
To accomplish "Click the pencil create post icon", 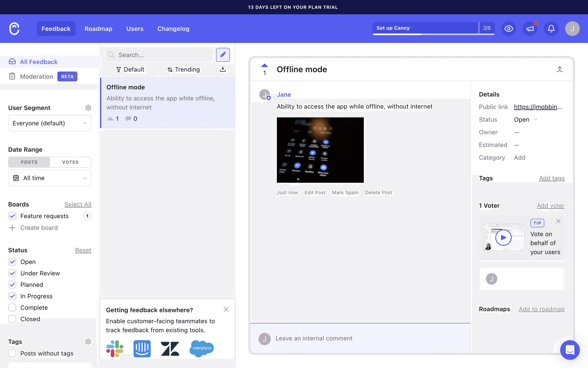I will pos(223,55).
